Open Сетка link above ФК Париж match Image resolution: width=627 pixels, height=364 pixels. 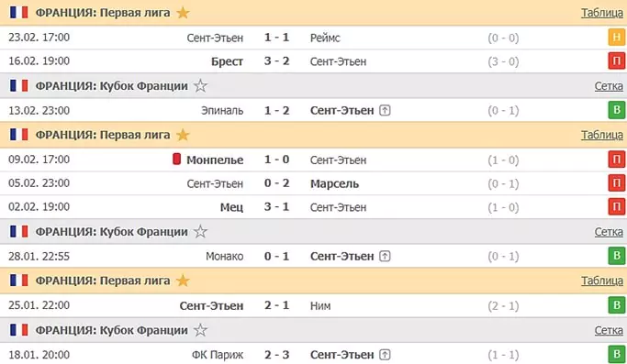click(609, 330)
